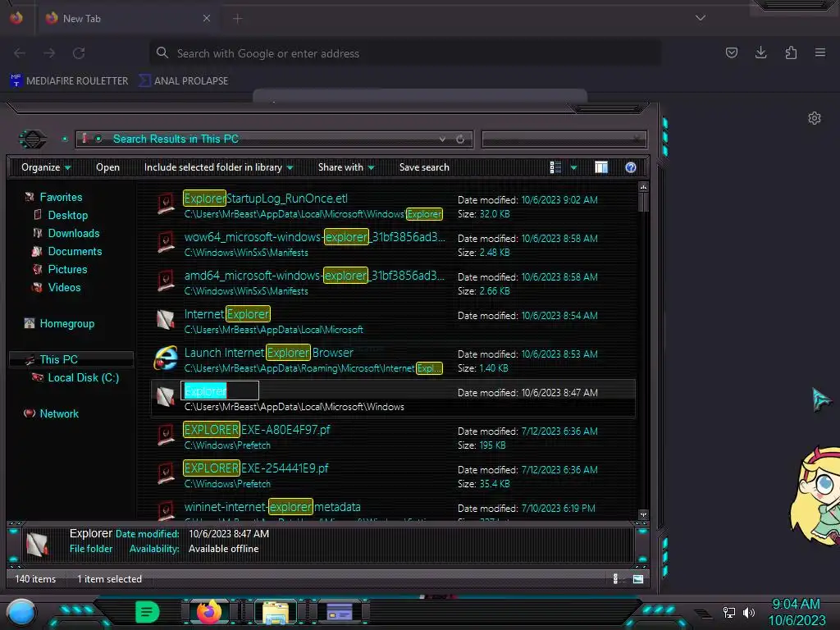Select EXPLORER.EXE-254441E9.pf file
Image resolution: width=840 pixels, height=630 pixels.
(394, 476)
